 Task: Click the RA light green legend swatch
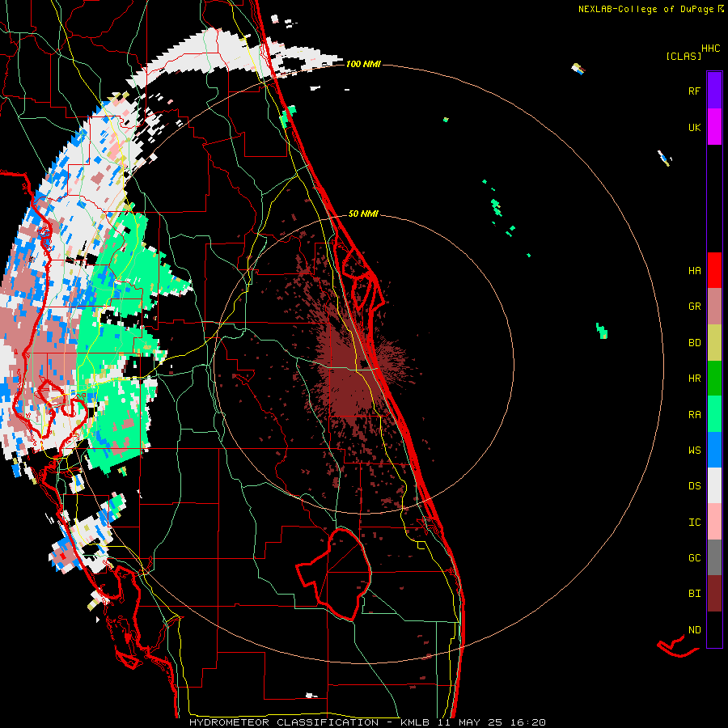click(x=714, y=414)
